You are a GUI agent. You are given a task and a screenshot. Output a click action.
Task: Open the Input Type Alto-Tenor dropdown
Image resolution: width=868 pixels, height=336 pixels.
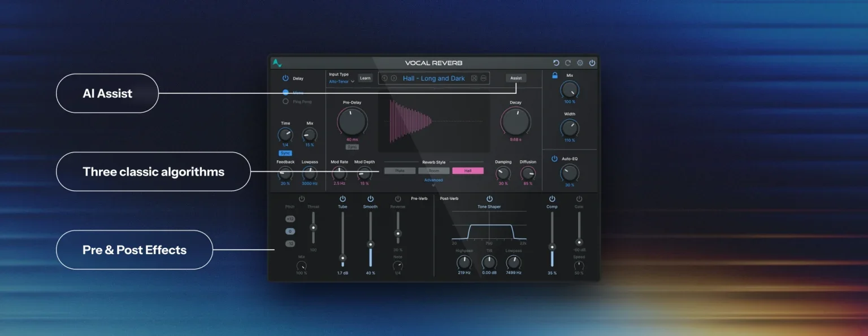(341, 81)
